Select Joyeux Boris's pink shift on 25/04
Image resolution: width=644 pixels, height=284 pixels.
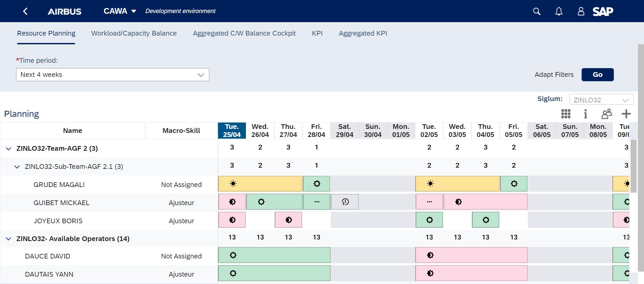coord(232,220)
